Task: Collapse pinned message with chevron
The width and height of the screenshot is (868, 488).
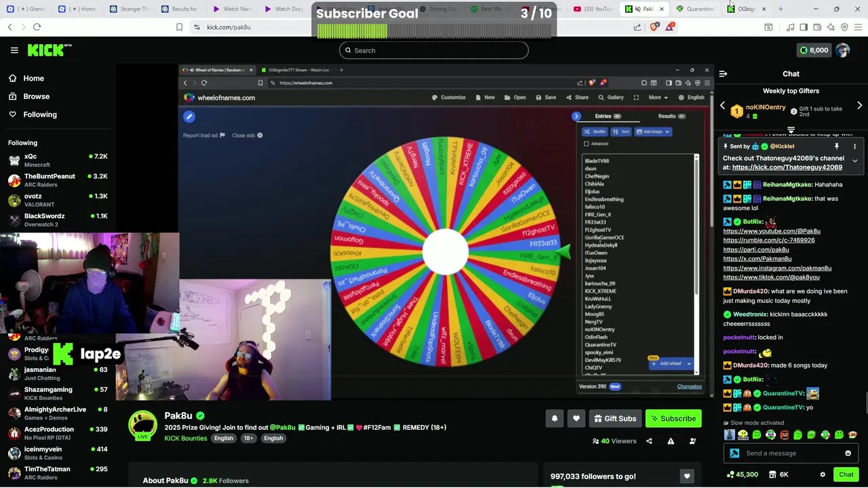Action: 854,161
